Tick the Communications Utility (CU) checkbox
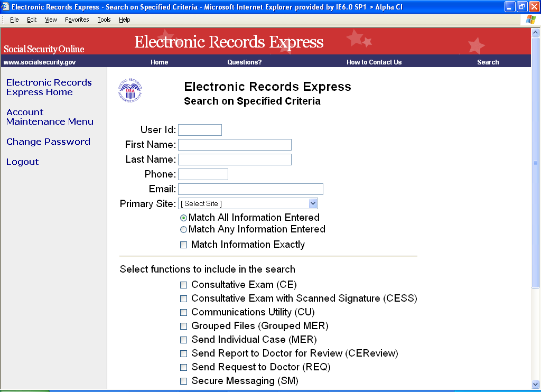Image resolution: width=541 pixels, height=392 pixels. pyautogui.click(x=183, y=313)
